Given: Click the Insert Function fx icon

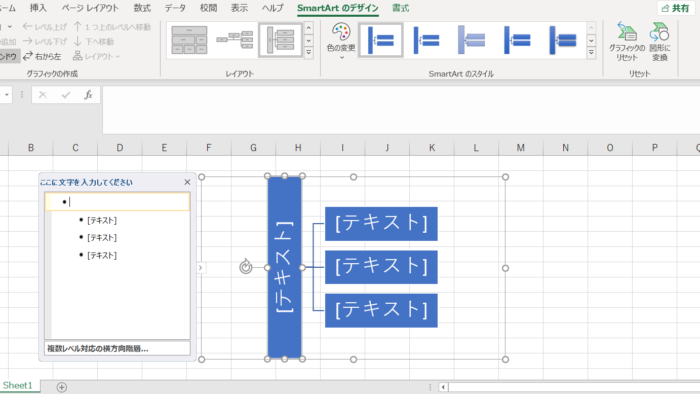Looking at the screenshot, I should click(x=88, y=95).
